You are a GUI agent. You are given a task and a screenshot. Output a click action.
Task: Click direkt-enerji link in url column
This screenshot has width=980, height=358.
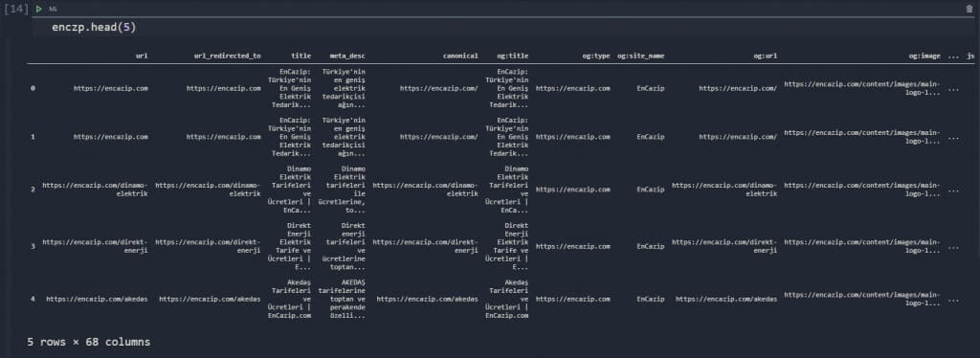click(x=95, y=246)
